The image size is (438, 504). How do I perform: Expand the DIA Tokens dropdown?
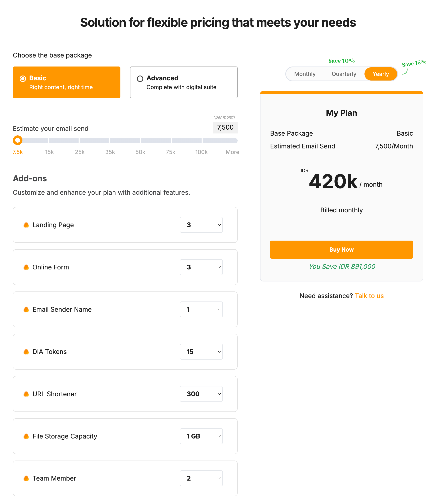pos(201,352)
